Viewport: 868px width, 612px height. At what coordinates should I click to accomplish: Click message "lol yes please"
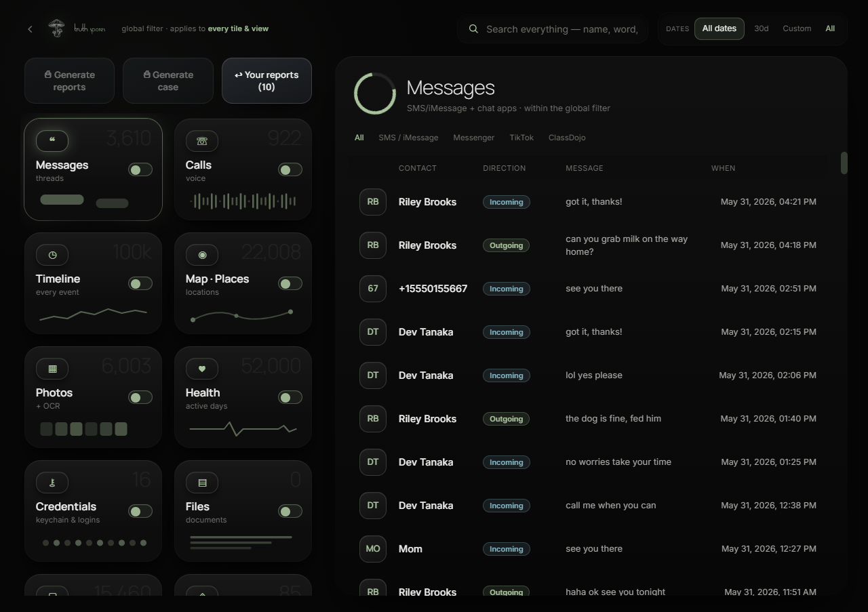coord(594,375)
